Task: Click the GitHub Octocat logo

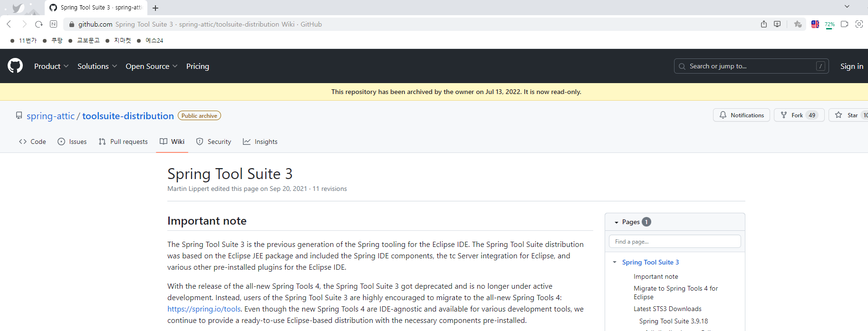Action: [15, 66]
